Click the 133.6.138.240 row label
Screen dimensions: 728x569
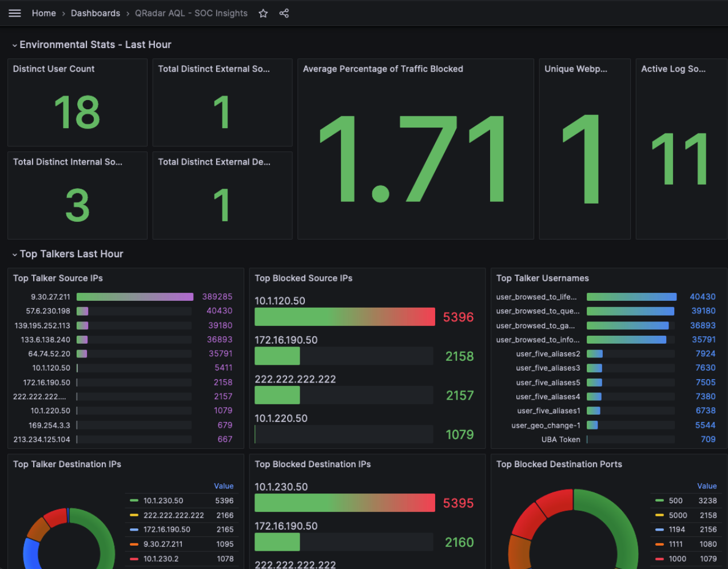point(46,340)
